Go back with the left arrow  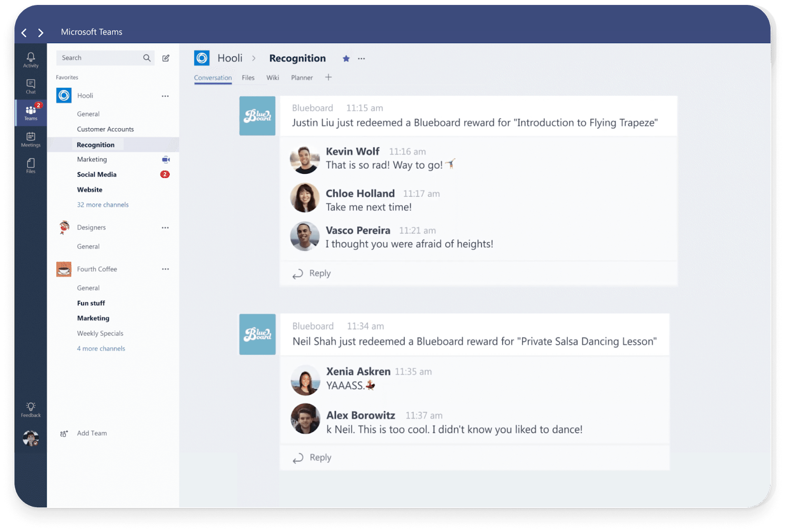pos(24,33)
